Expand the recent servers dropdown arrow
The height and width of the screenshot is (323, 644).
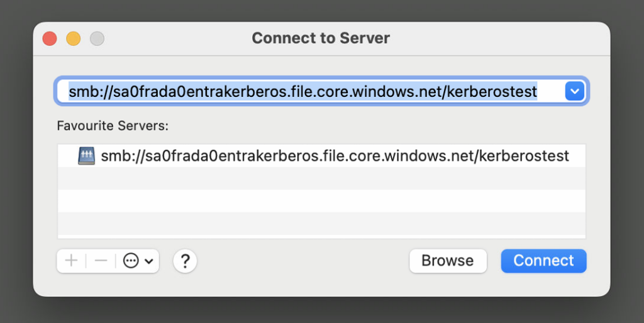pos(574,92)
